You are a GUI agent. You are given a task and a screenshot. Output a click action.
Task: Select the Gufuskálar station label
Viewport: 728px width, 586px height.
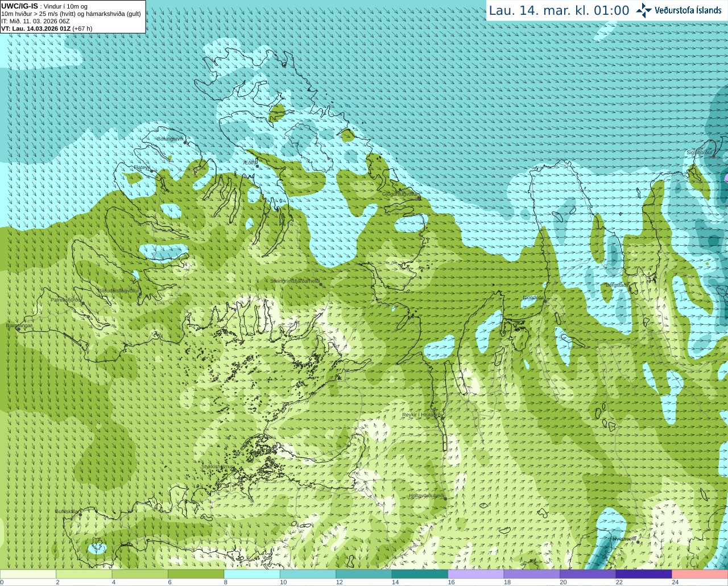67,511
